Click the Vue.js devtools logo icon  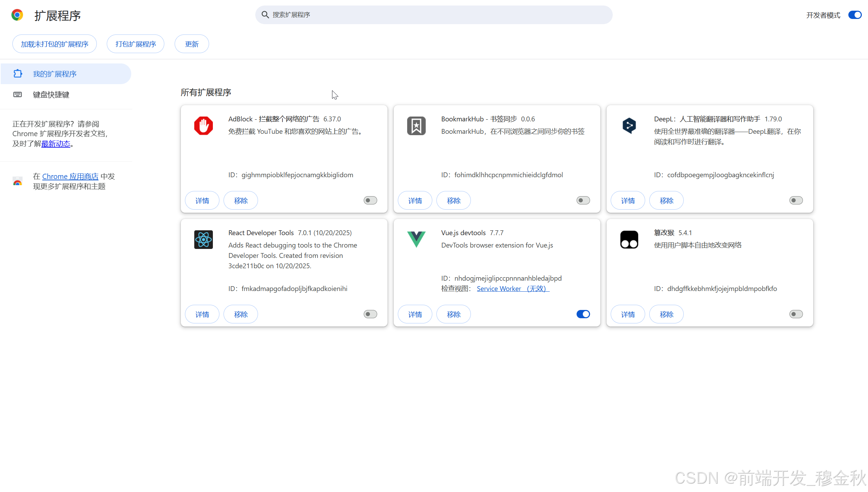(416, 240)
